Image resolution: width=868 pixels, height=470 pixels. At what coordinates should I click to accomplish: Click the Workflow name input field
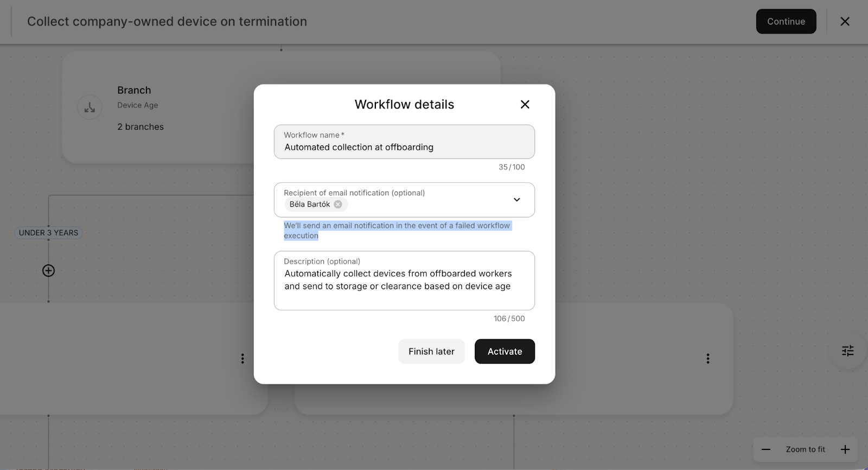404,147
